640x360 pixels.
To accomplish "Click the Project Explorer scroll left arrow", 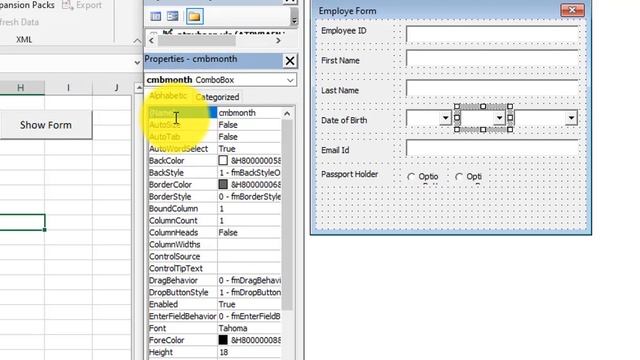I will 151,40.
